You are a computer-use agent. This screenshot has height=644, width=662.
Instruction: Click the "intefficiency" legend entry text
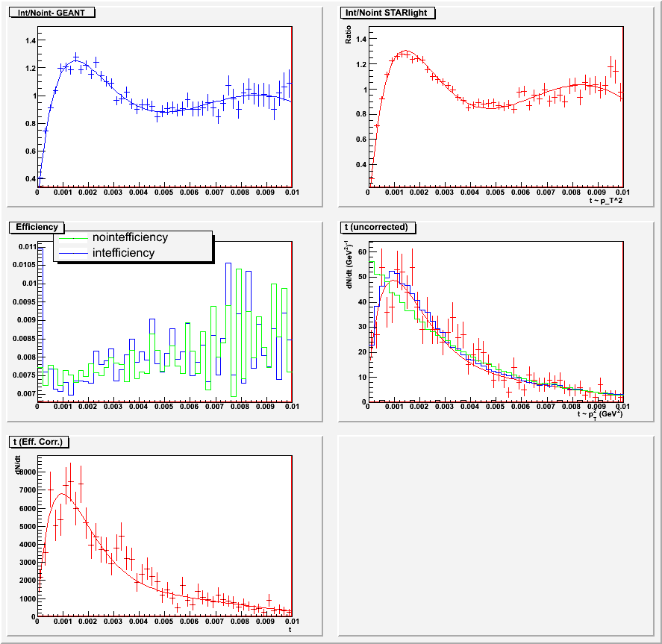pyautogui.click(x=123, y=253)
